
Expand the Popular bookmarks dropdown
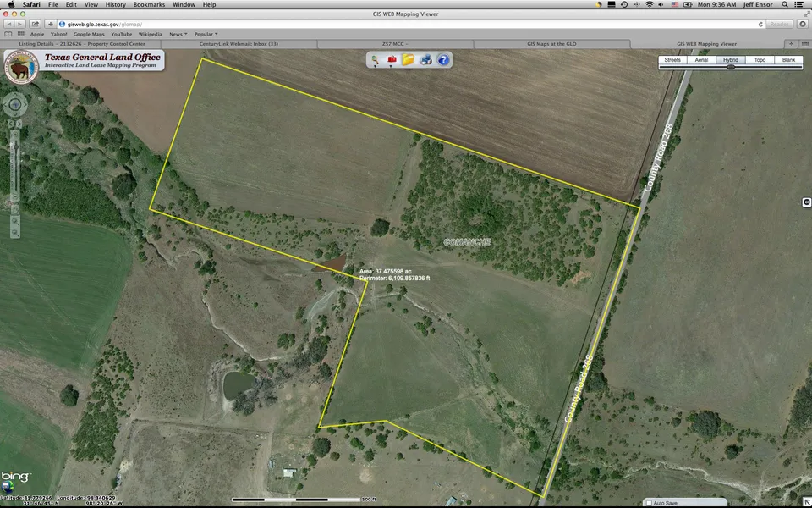206,34
